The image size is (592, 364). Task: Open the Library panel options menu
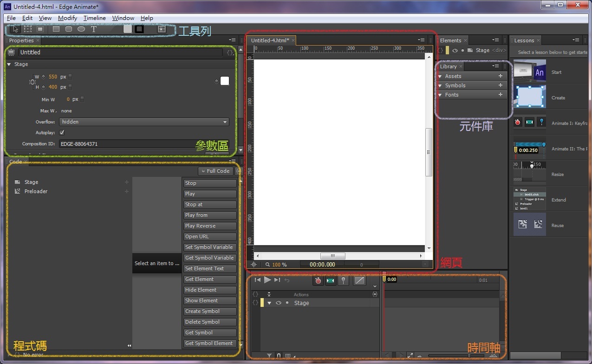click(x=495, y=66)
